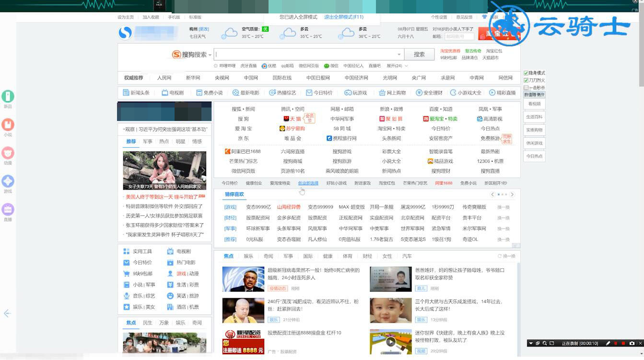Check the 一击秒杀 checkbox

526,88
